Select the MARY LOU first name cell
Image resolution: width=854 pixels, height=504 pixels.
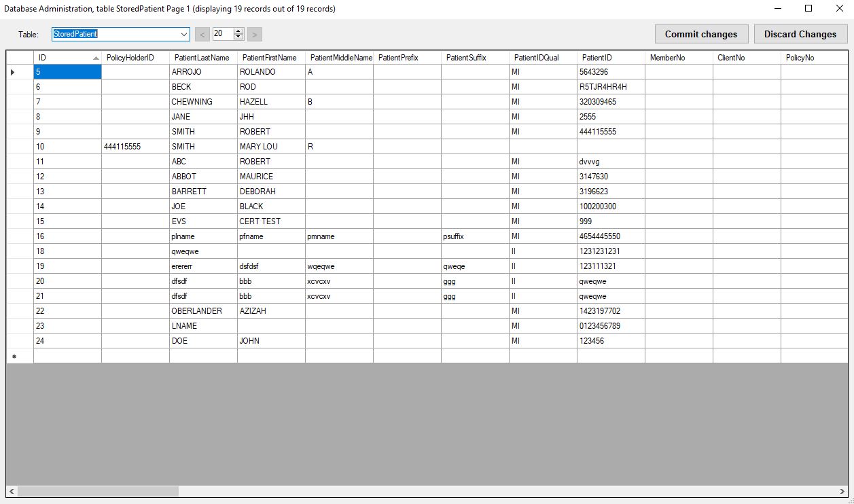271,147
